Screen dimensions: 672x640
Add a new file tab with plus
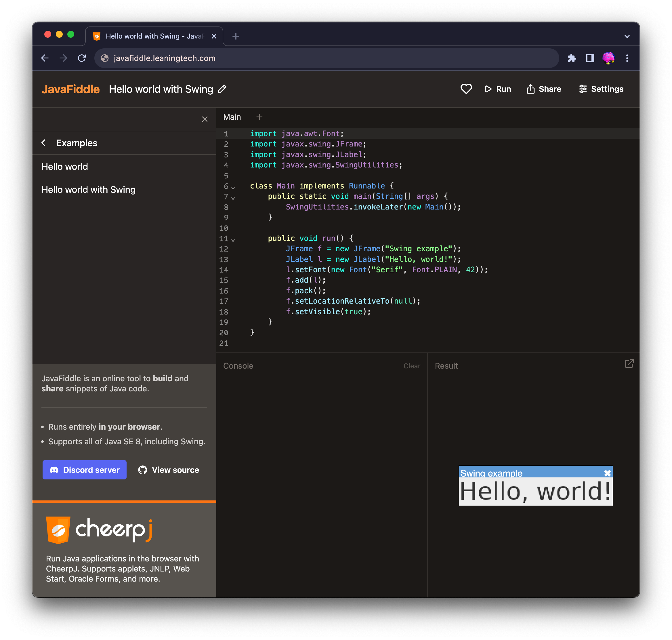click(x=259, y=117)
